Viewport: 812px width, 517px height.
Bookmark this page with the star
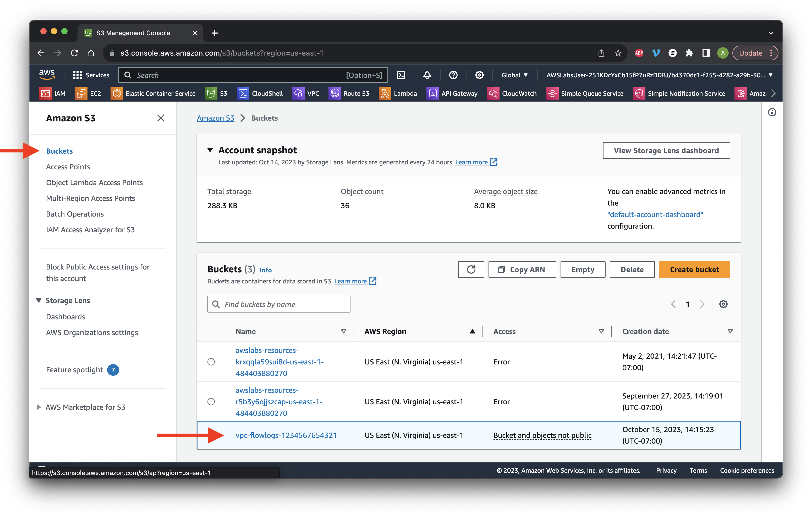click(x=618, y=53)
